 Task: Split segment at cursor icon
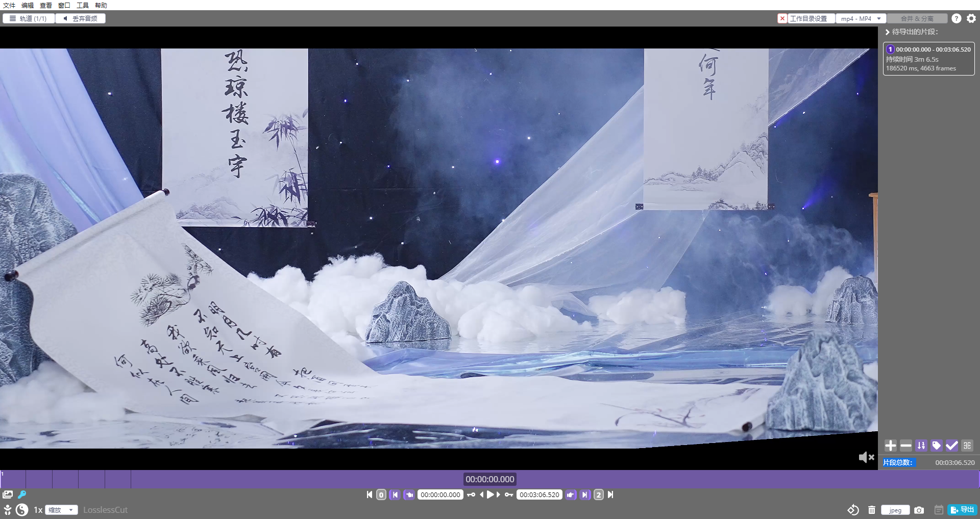967,446
